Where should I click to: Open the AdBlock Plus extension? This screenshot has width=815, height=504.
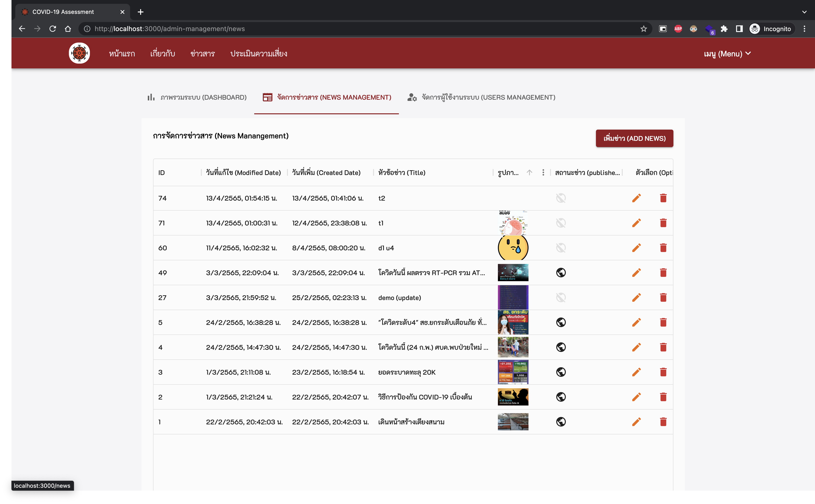point(678,29)
